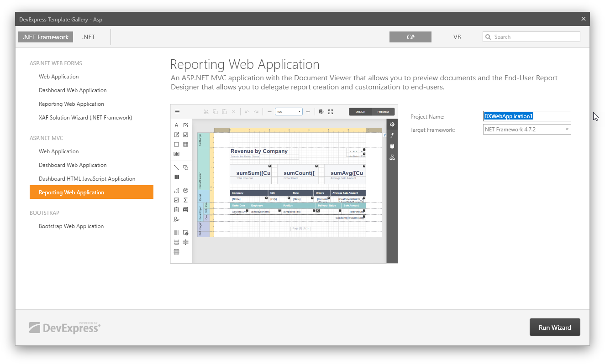Image resolution: width=605 pixels, height=364 pixels.
Task: Click the Project Name label
Action: 427,117
